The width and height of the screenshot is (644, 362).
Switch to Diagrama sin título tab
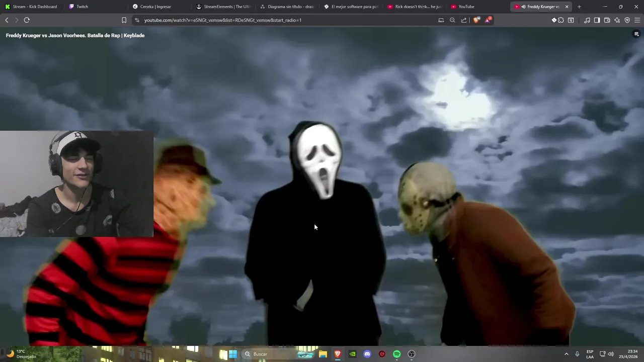tap(286, 7)
